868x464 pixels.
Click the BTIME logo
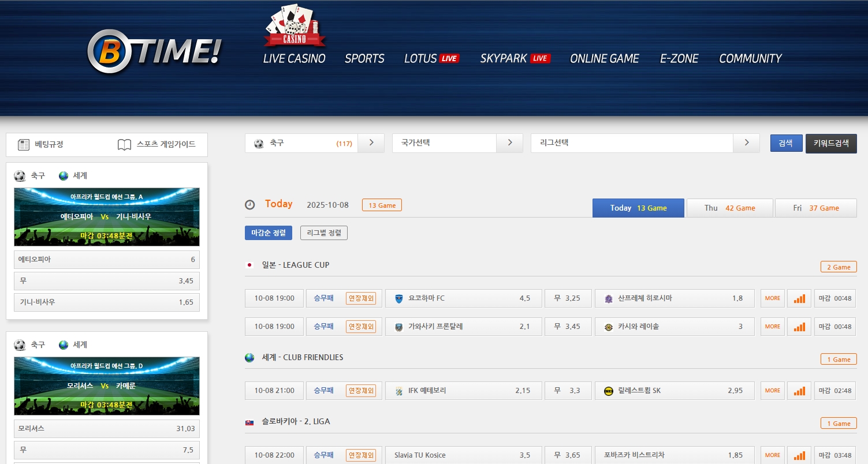154,51
